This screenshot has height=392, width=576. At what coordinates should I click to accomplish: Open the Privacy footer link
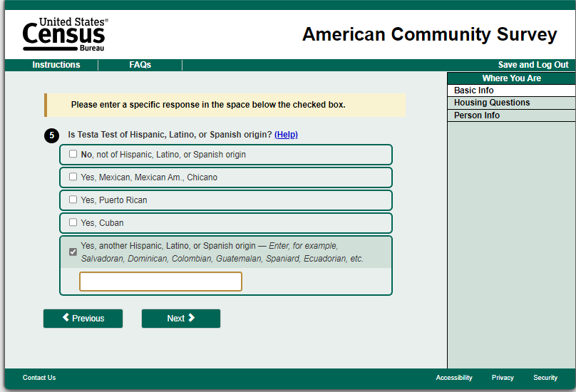click(503, 378)
